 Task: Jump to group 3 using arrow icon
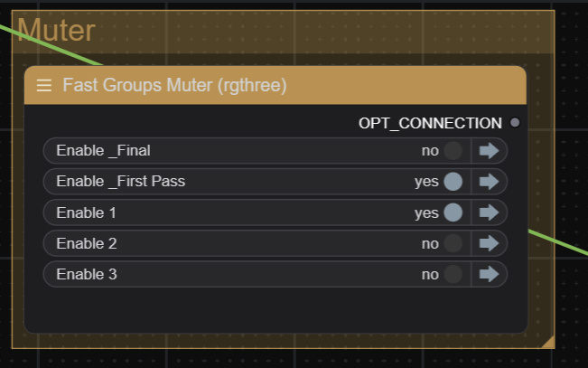(489, 274)
